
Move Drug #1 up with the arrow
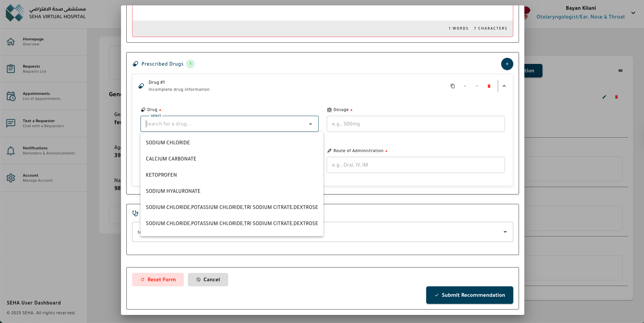465,86
